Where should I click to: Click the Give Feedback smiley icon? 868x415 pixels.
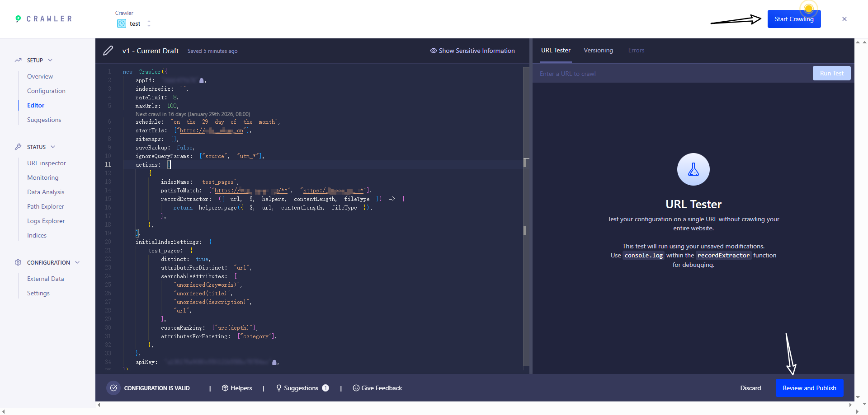356,388
